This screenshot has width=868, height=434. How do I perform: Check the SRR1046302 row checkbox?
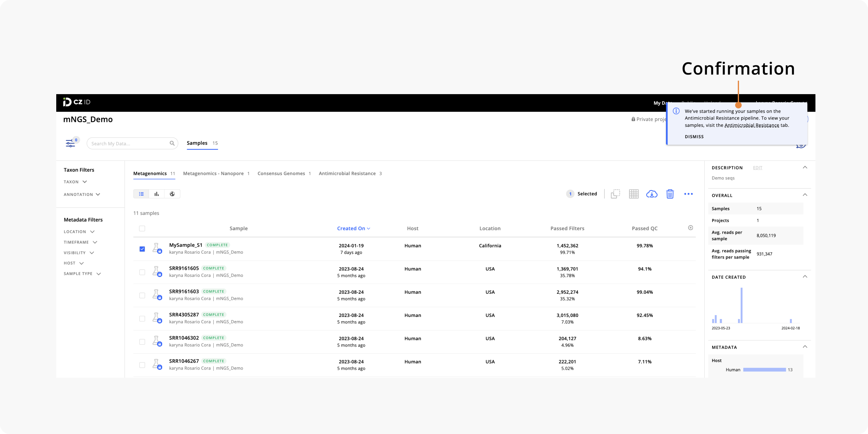(x=142, y=342)
